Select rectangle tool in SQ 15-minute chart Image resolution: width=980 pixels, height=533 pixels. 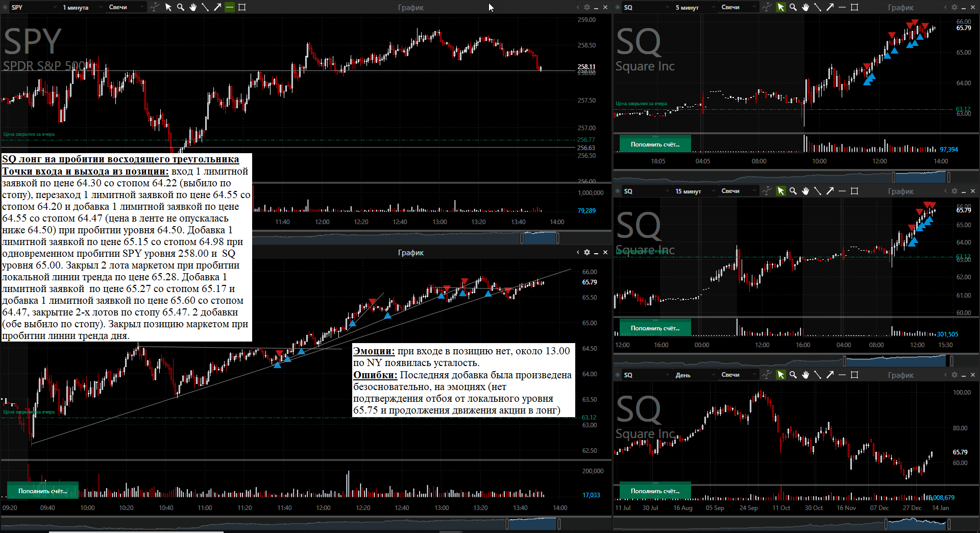854,191
